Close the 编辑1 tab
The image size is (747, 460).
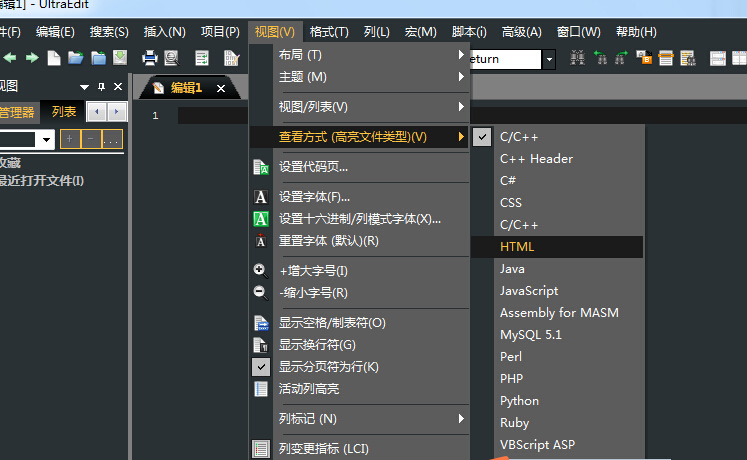click(x=221, y=89)
